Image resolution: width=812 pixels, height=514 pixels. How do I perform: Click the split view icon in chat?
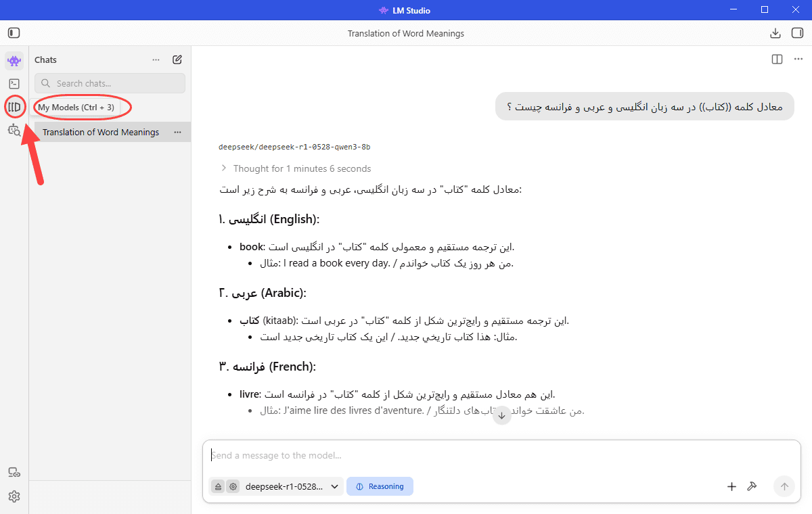(x=777, y=60)
